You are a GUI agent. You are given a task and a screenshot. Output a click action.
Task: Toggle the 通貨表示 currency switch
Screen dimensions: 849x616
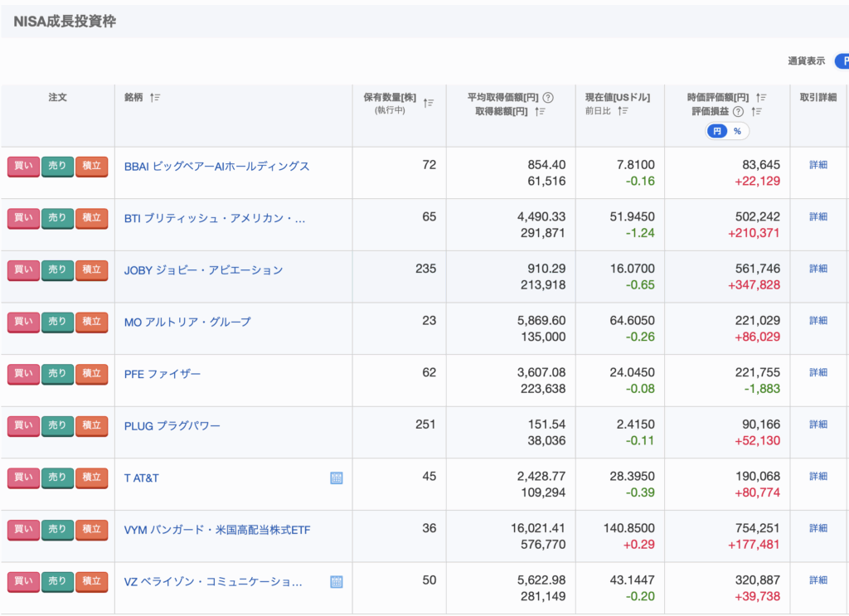point(841,61)
